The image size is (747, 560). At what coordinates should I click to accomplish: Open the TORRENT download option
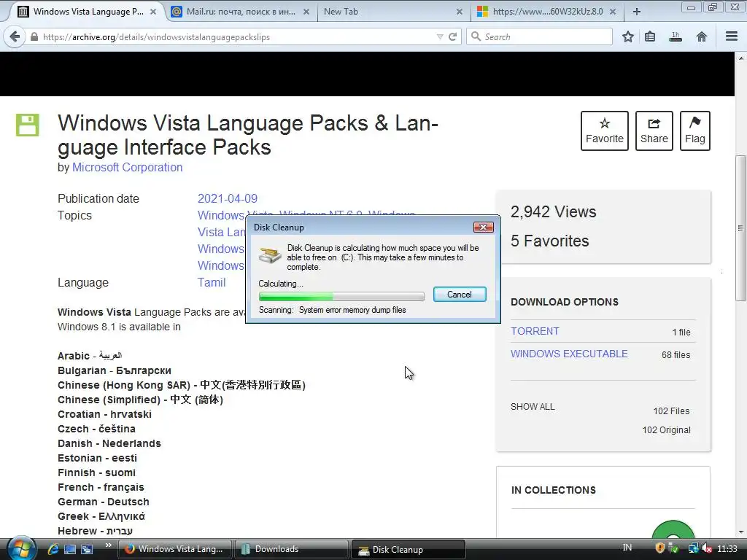pos(535,332)
